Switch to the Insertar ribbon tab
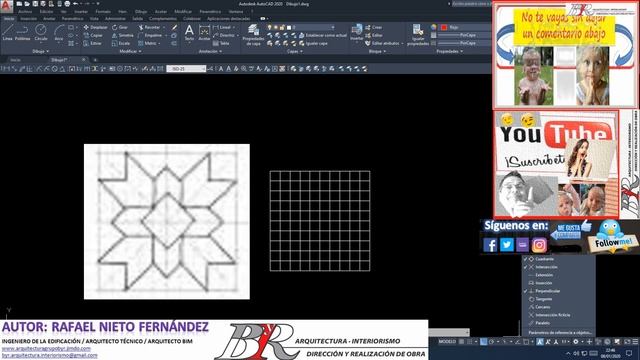Image resolution: width=640 pixels, height=360 pixels. (x=28, y=19)
